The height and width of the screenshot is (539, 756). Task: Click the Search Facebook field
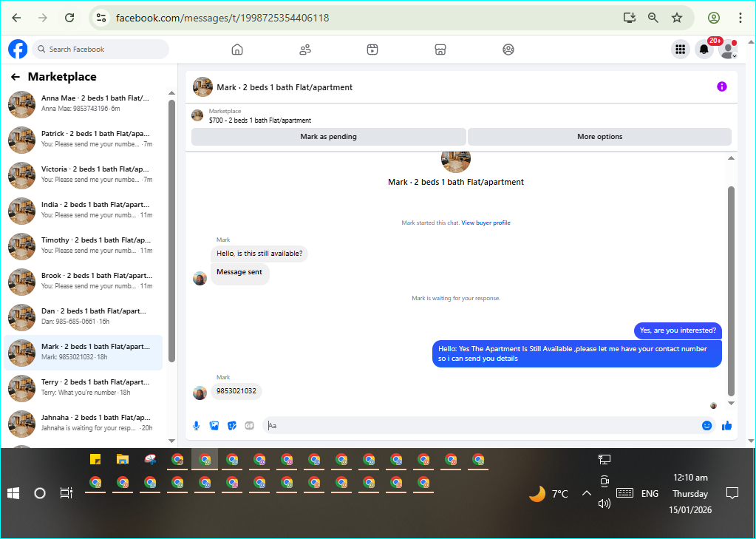coord(101,50)
